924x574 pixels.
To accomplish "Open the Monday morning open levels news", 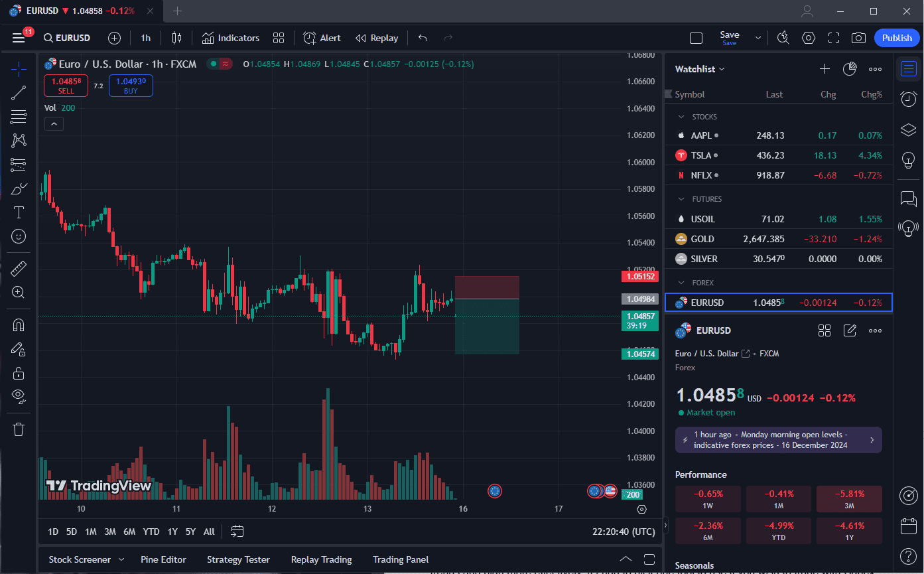I will [x=779, y=440].
